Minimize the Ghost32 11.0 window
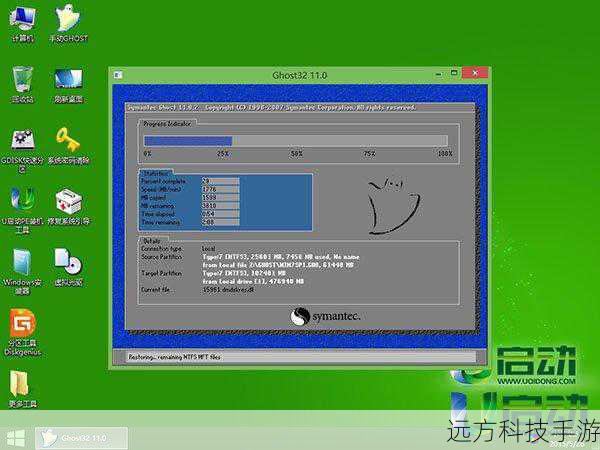The height and width of the screenshot is (450, 600). (439, 73)
